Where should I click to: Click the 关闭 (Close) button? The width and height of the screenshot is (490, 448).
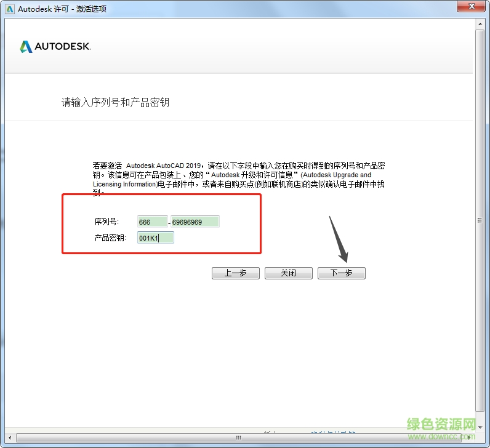(x=289, y=273)
